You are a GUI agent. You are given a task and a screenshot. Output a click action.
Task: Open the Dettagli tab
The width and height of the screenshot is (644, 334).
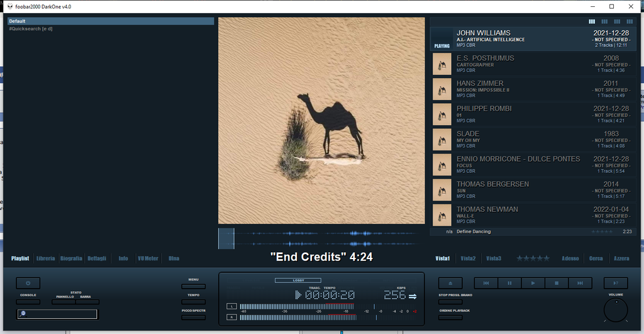click(97, 259)
